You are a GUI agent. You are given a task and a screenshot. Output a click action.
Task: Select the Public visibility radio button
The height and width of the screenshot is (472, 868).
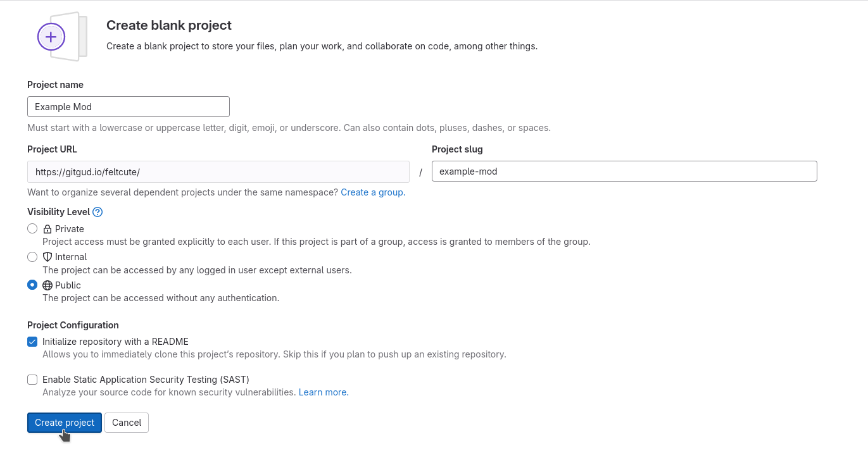pos(32,285)
